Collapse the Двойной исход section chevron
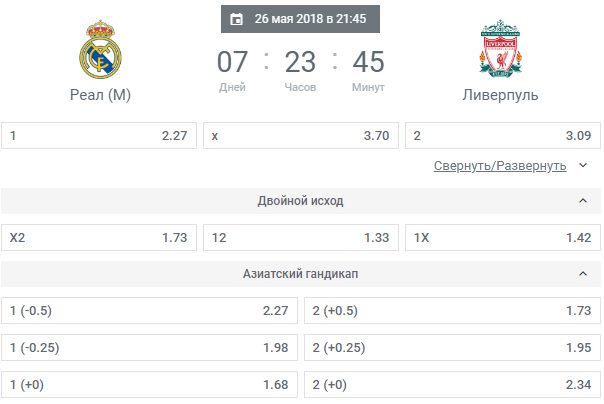 (583, 201)
